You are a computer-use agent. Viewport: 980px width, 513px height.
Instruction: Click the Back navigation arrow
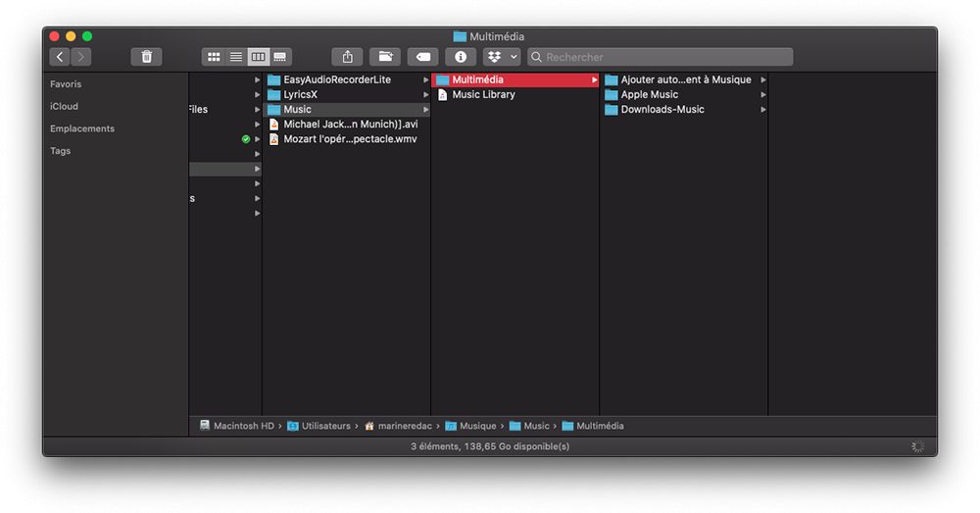[x=60, y=57]
